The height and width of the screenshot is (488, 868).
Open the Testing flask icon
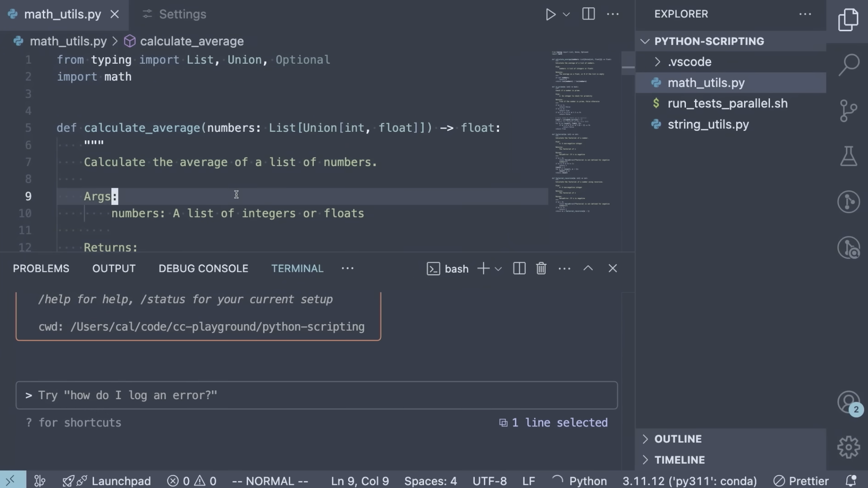click(848, 156)
